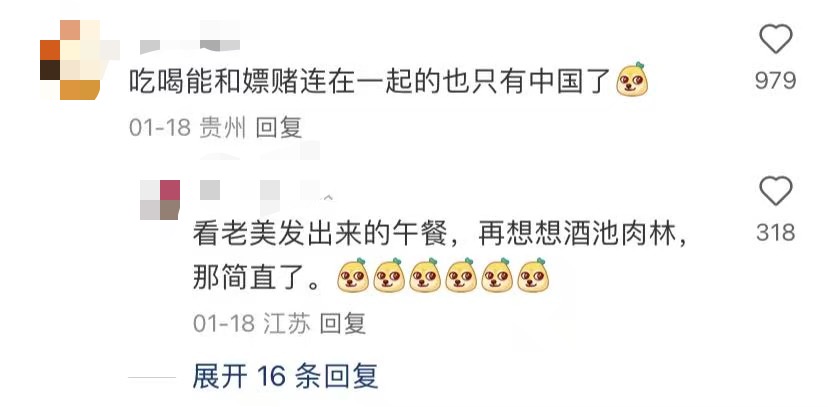Like the reply with 318 likes

[775, 191]
